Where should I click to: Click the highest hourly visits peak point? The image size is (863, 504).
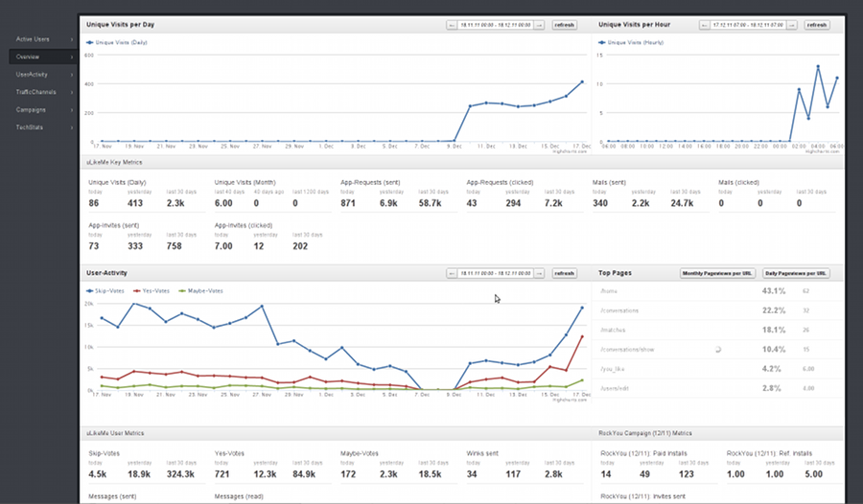[x=818, y=66]
